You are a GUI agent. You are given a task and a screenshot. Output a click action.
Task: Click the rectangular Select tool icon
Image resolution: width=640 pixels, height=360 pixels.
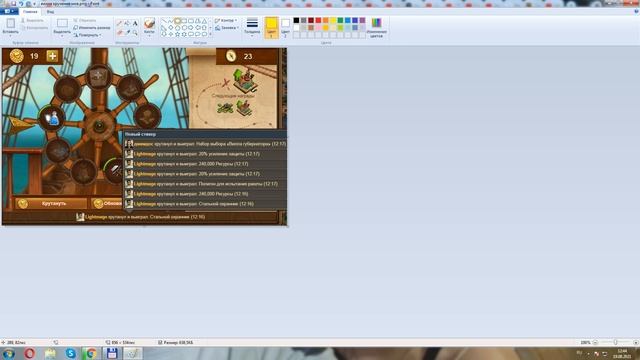click(62, 23)
